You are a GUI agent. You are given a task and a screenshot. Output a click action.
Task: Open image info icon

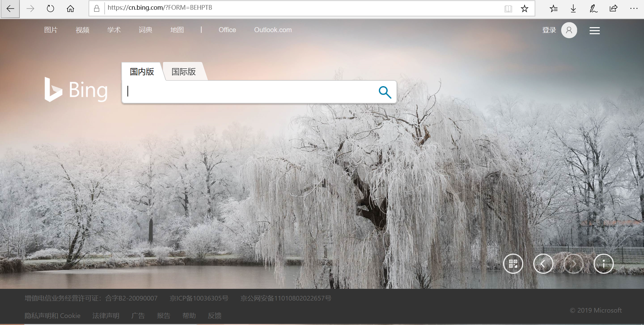[x=604, y=264]
